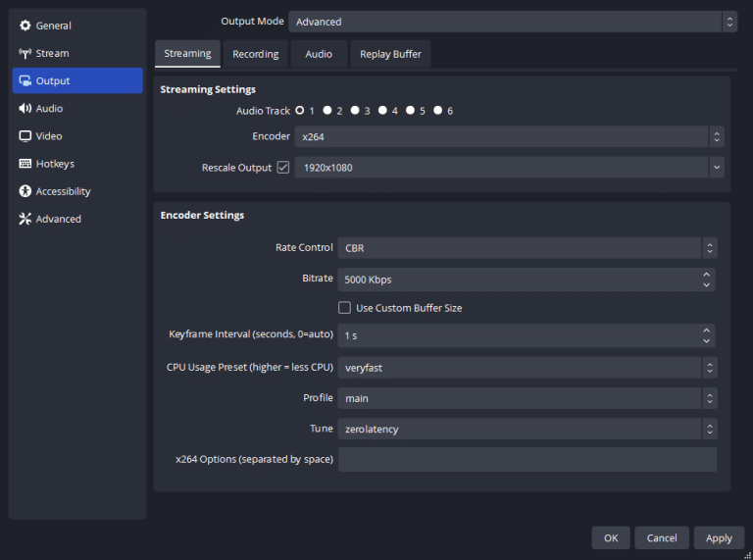
Task: Click the Accessibility person icon
Action: tap(25, 191)
